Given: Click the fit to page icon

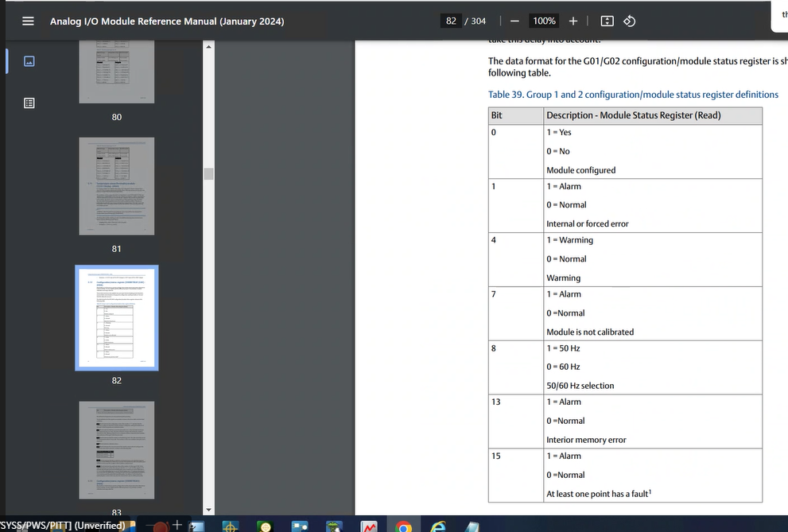Looking at the screenshot, I should (607, 21).
